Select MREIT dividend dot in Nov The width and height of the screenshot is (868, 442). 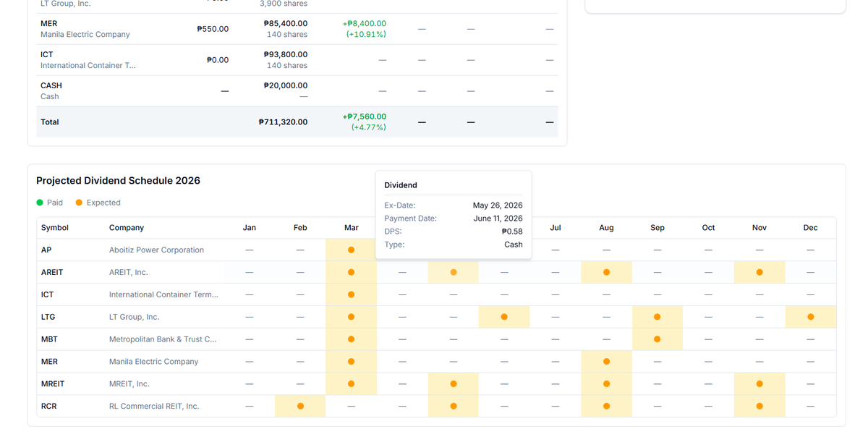759,383
